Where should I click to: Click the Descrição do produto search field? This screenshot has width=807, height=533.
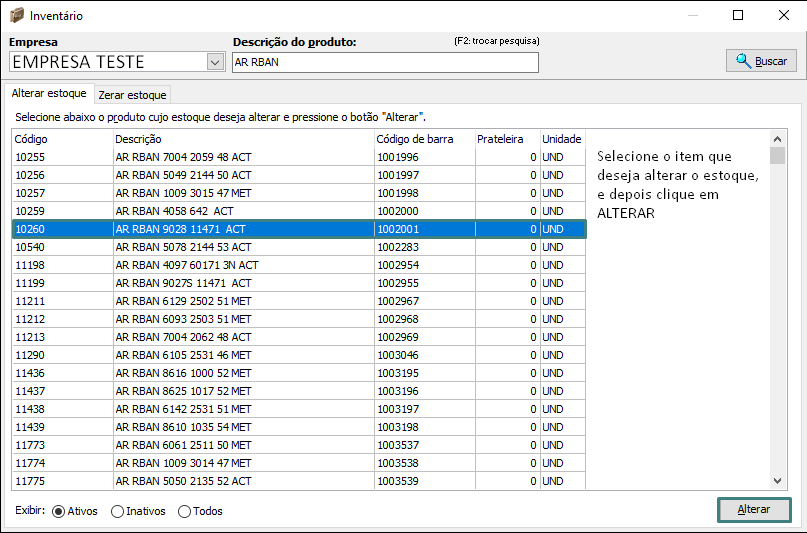click(385, 62)
